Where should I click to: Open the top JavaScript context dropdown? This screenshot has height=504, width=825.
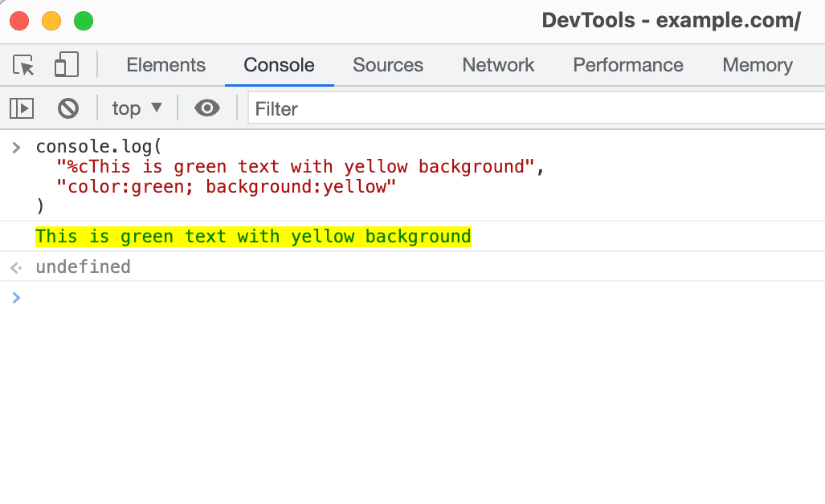137,108
